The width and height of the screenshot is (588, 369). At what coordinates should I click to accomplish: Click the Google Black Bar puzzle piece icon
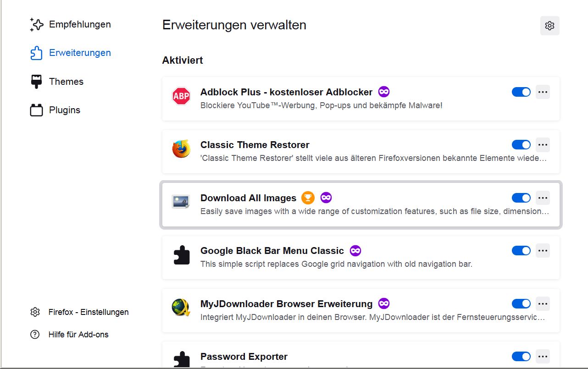[x=181, y=255]
